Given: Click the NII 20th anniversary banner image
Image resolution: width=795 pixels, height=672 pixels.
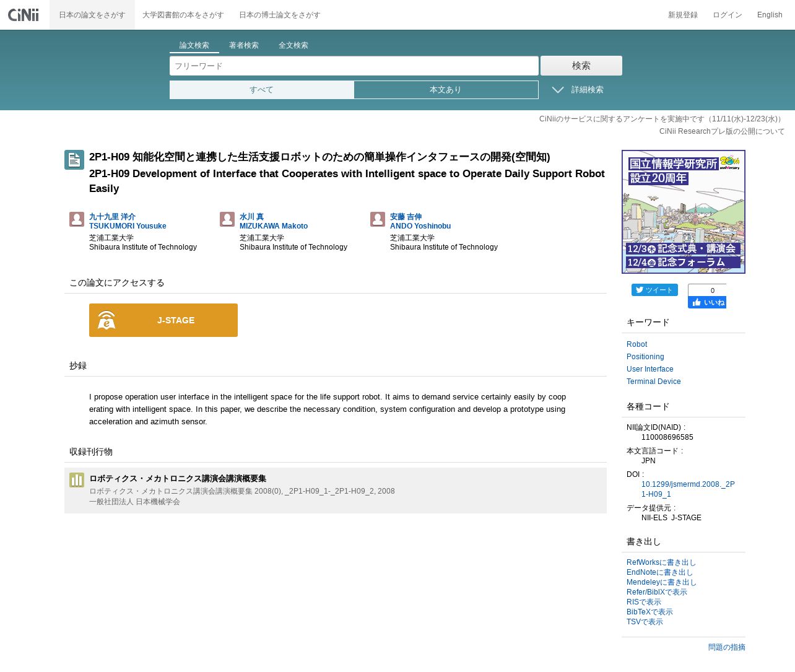Looking at the screenshot, I should [x=684, y=212].
